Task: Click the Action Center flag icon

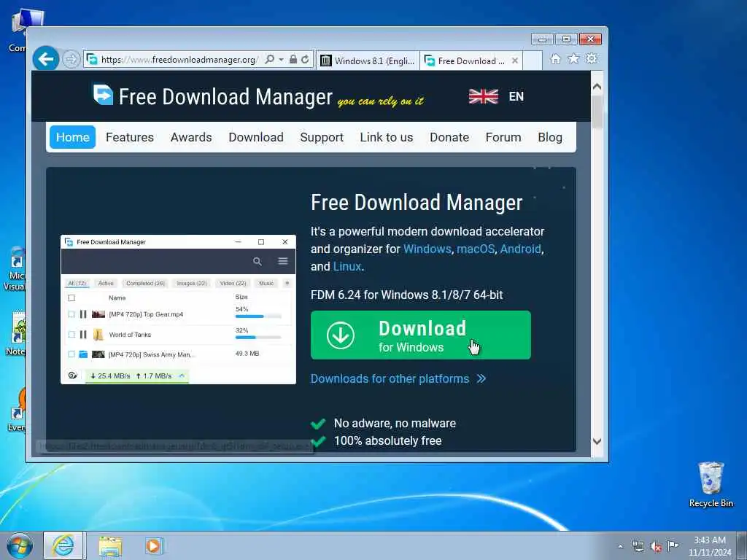Action: click(673, 546)
